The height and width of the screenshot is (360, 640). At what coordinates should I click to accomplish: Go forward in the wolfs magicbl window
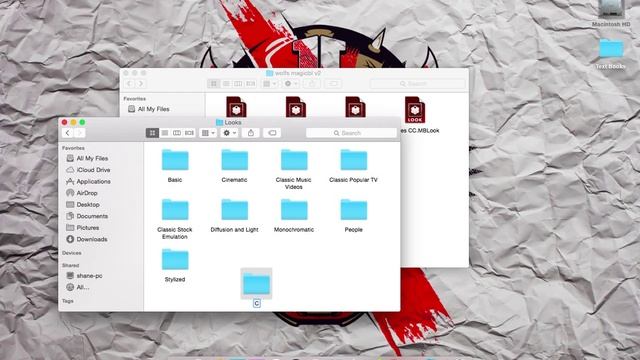(x=141, y=84)
